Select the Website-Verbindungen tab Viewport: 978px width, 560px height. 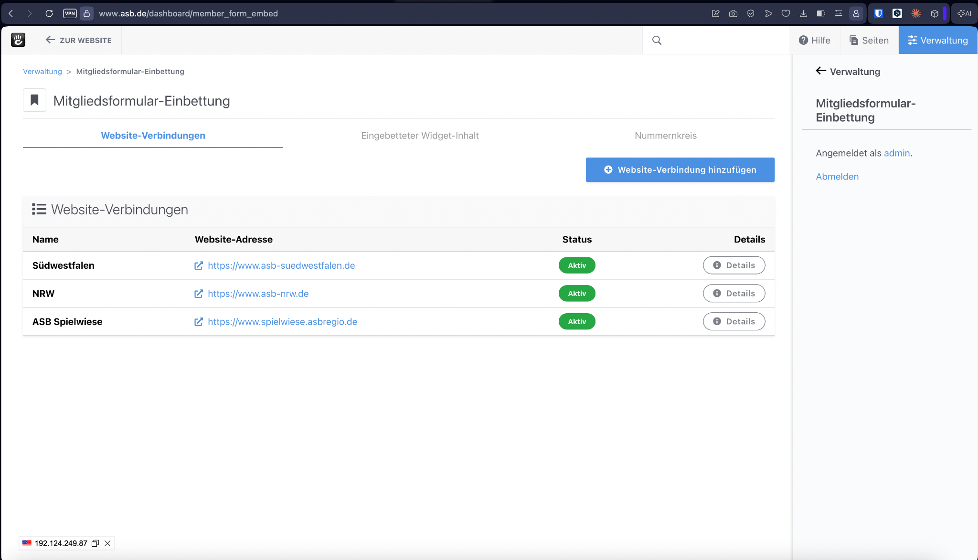tap(153, 136)
